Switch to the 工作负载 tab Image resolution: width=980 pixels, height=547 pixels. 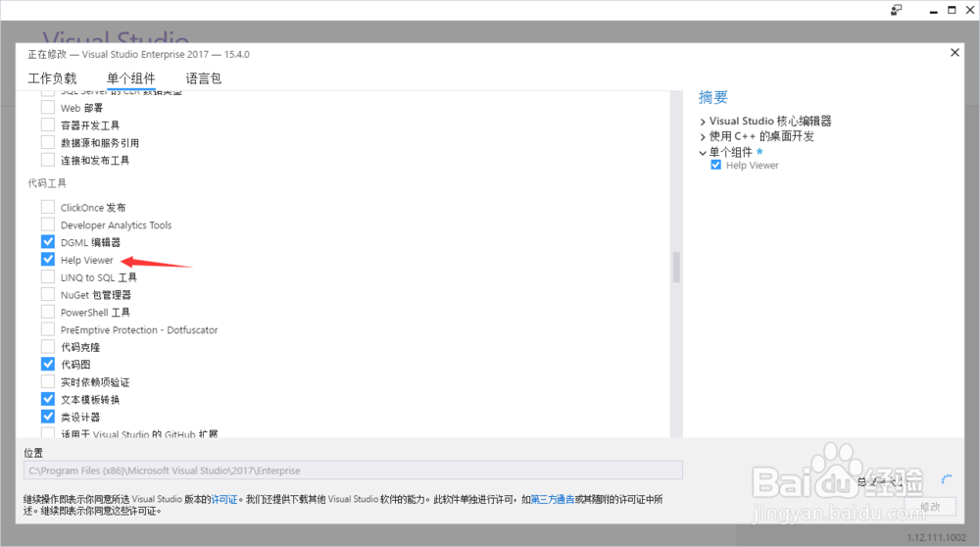click(x=53, y=78)
